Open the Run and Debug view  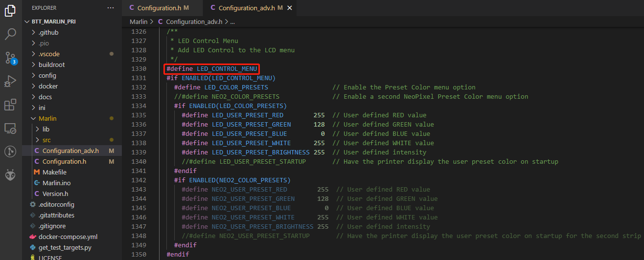pos(10,81)
